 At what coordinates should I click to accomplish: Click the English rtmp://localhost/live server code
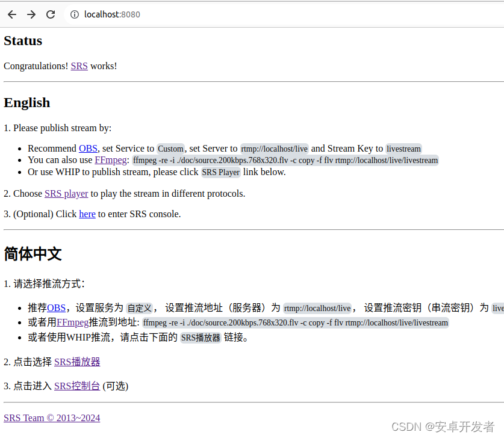tap(274, 149)
